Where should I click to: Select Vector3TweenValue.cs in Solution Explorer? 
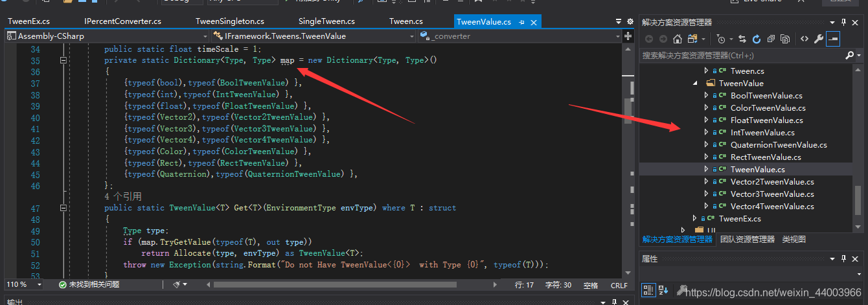(x=772, y=194)
